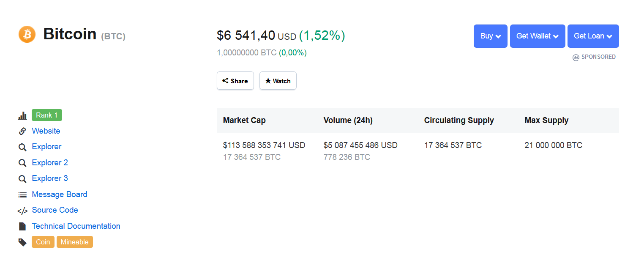The image size is (644, 263).
Task: Click the green Rank 1 badge
Action: 47,115
